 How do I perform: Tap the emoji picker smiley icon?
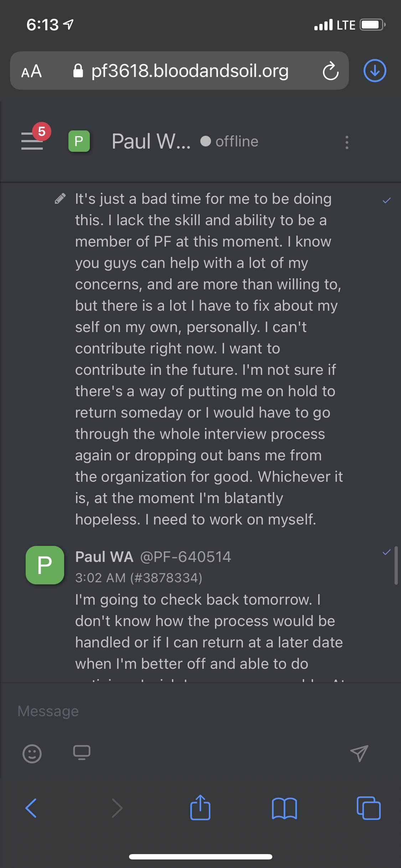(32, 753)
